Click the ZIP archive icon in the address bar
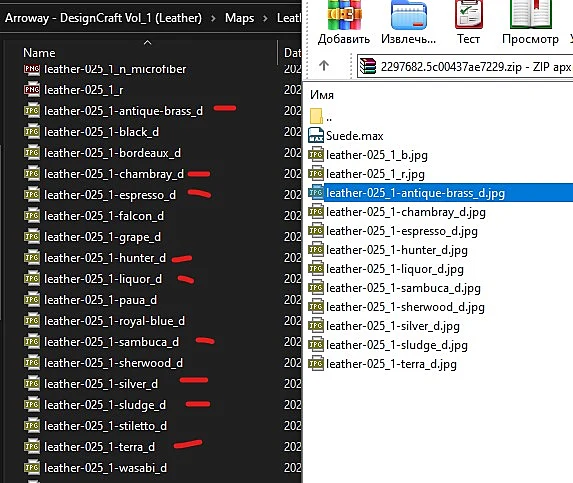 pos(368,66)
